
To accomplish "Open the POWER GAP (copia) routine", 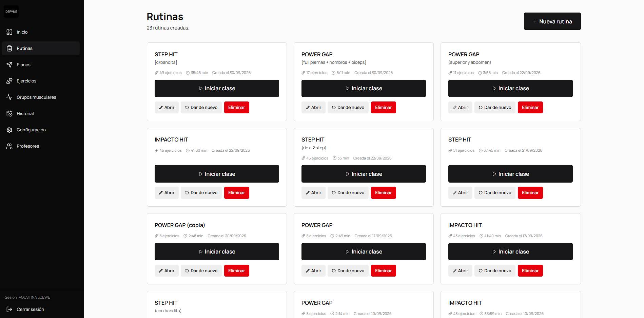I will coord(167,270).
